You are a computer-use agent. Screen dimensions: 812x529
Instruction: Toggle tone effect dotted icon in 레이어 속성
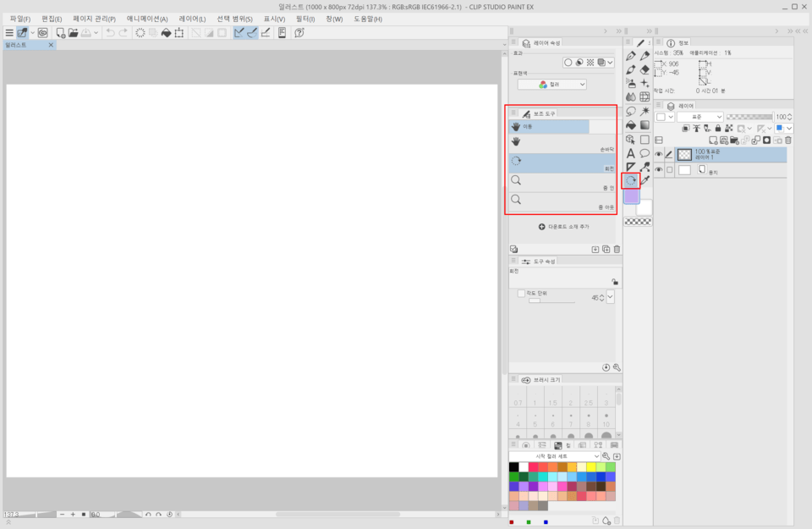(590, 62)
